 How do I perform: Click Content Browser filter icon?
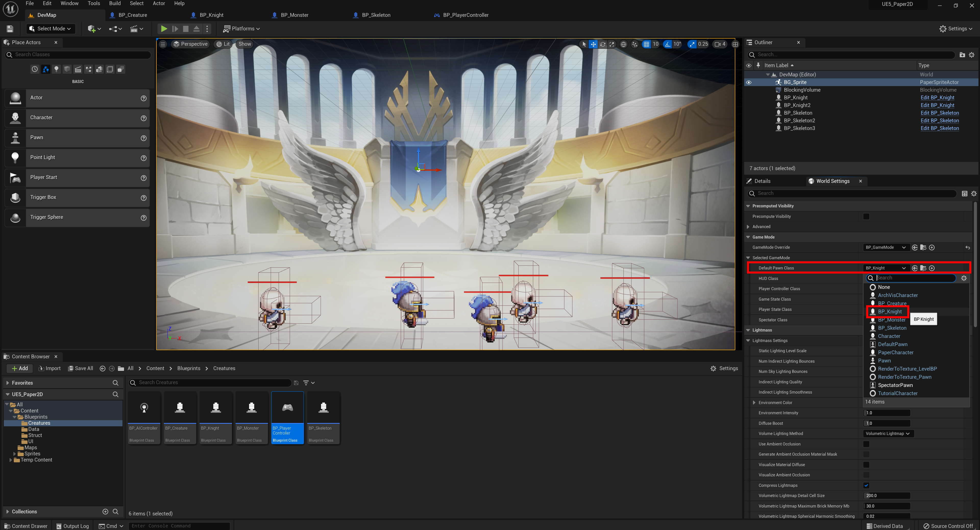(309, 383)
